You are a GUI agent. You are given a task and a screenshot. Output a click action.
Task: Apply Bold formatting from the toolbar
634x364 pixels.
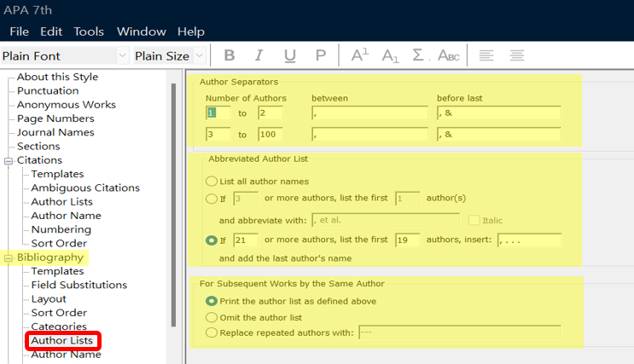tap(230, 55)
